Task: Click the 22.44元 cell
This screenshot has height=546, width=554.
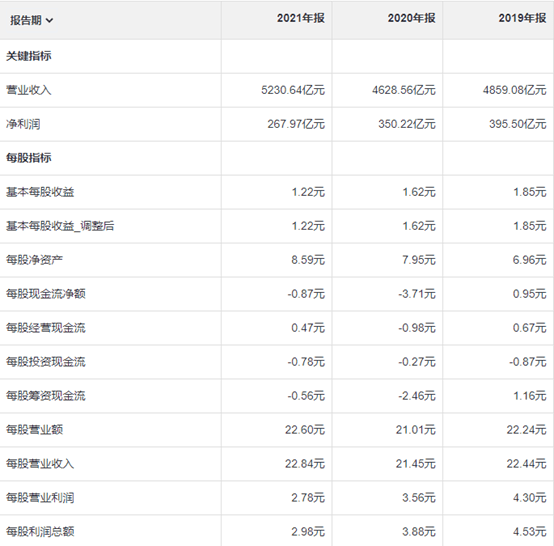Action: click(x=527, y=463)
